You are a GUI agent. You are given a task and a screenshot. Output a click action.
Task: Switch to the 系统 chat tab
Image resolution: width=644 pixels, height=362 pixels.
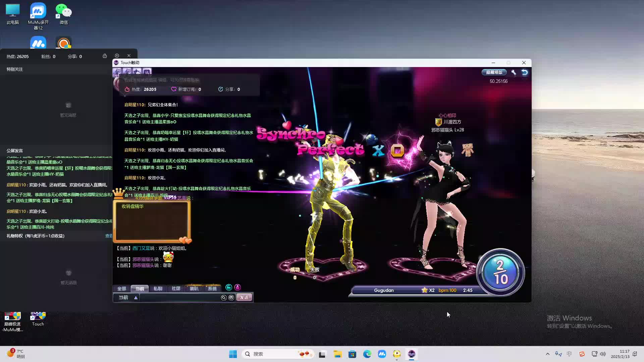pos(212,289)
